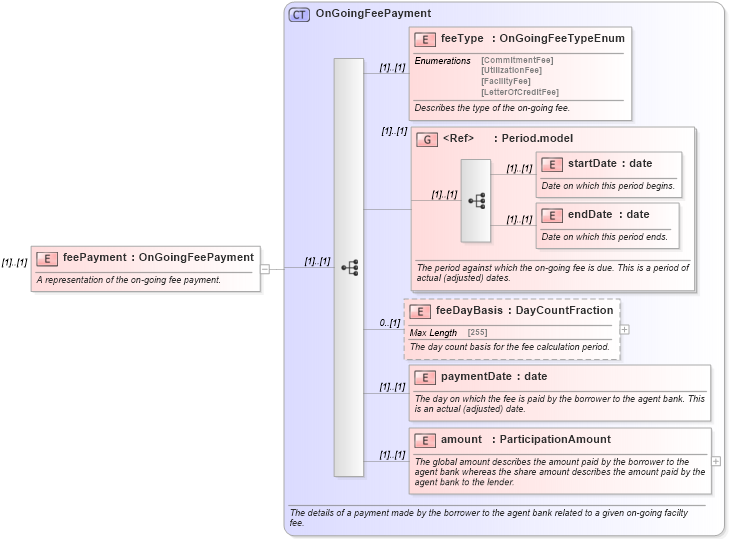The image size is (729, 539).
Task: Click 'The day count basis' description
Action: click(x=510, y=347)
